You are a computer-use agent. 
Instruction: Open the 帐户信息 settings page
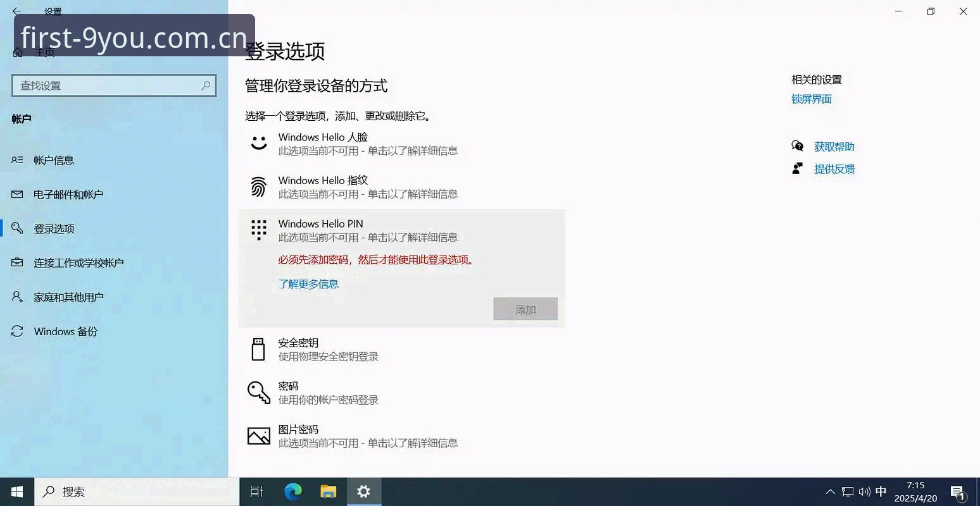114,160
